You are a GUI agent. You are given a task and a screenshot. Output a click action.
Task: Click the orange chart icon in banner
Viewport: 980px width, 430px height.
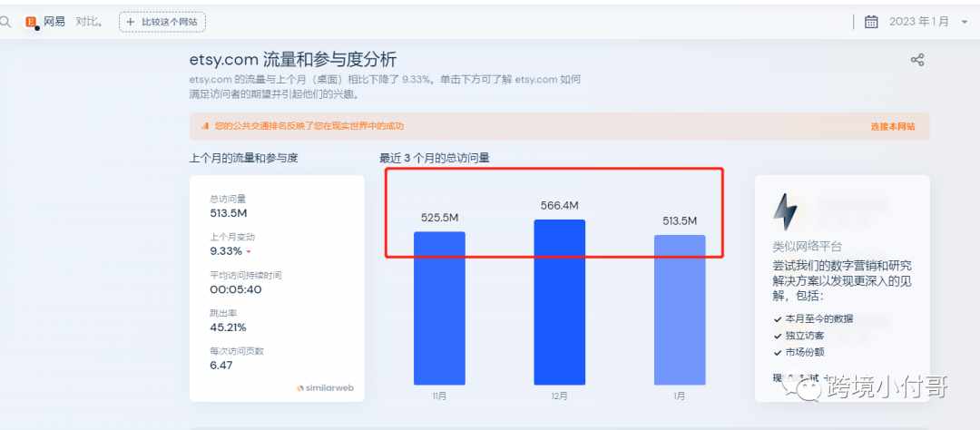(205, 125)
